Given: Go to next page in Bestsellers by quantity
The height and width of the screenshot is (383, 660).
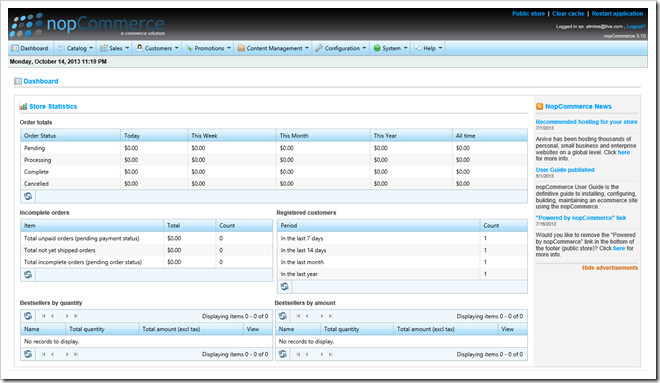Looking at the screenshot, I should pos(67,316).
